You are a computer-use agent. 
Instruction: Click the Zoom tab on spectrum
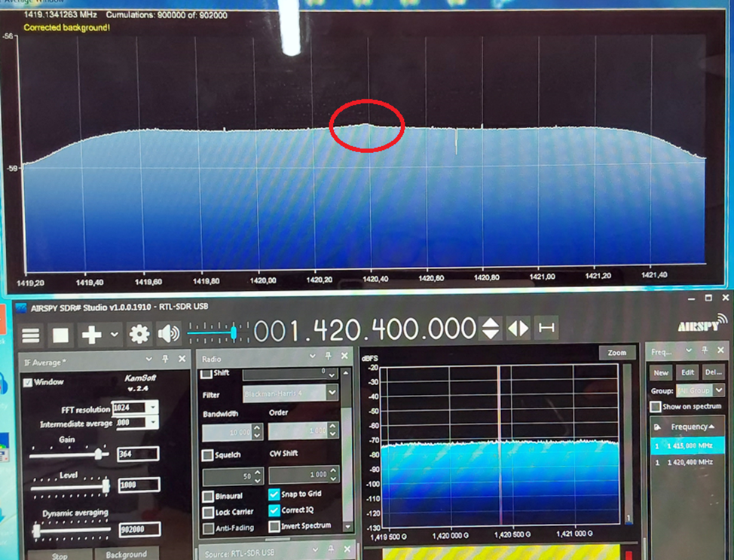coord(617,353)
